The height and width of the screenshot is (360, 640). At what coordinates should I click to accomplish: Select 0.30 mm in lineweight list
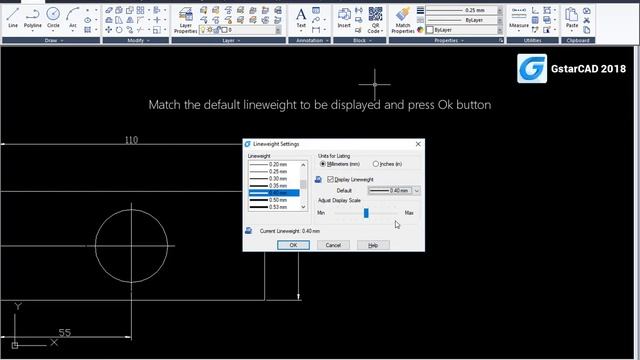pyautogui.click(x=274, y=179)
